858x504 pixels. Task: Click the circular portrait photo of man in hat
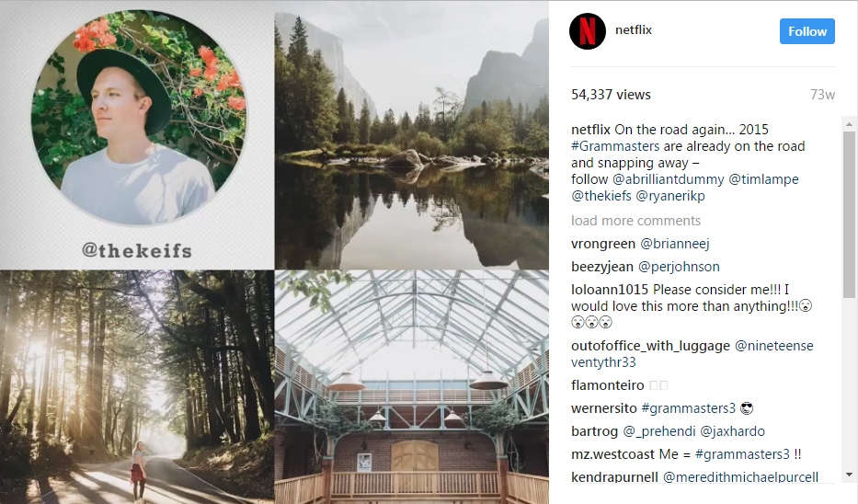tap(138, 118)
